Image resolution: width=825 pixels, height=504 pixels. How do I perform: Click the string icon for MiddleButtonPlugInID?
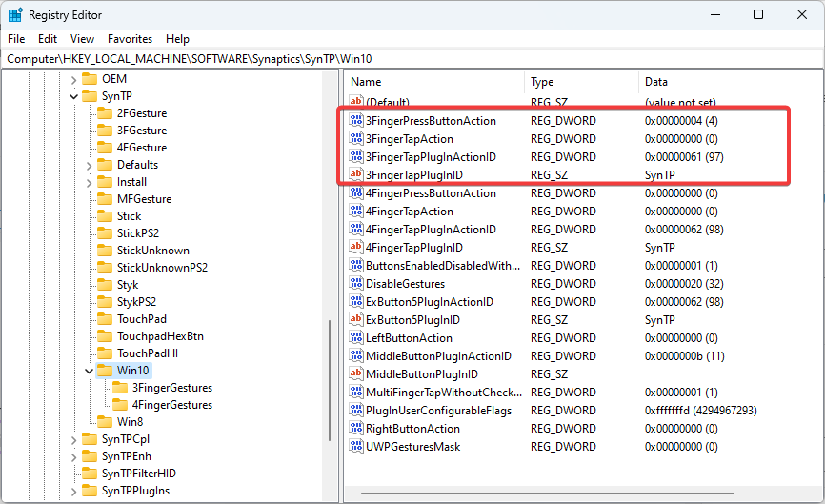click(x=356, y=374)
